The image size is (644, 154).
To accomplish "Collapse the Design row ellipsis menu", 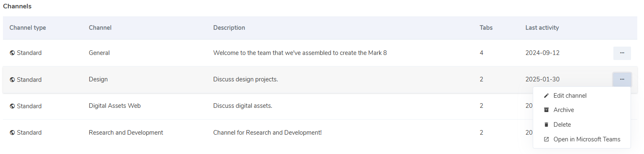I will point(622,79).
